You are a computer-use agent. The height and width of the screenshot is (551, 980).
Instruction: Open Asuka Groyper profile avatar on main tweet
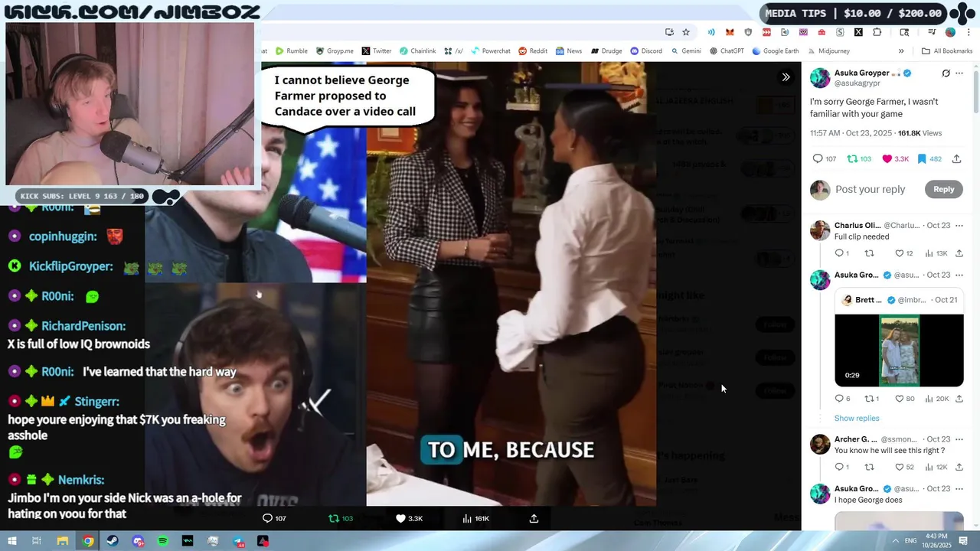pyautogui.click(x=820, y=78)
